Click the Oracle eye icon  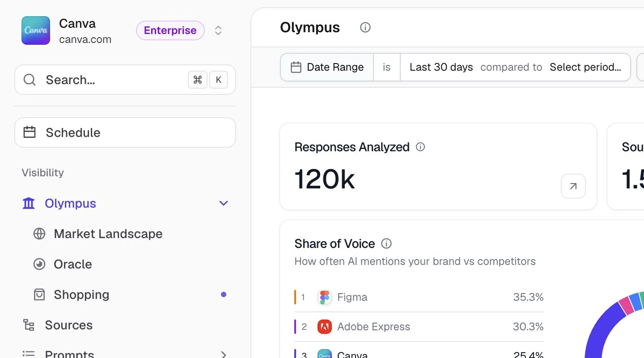39,264
